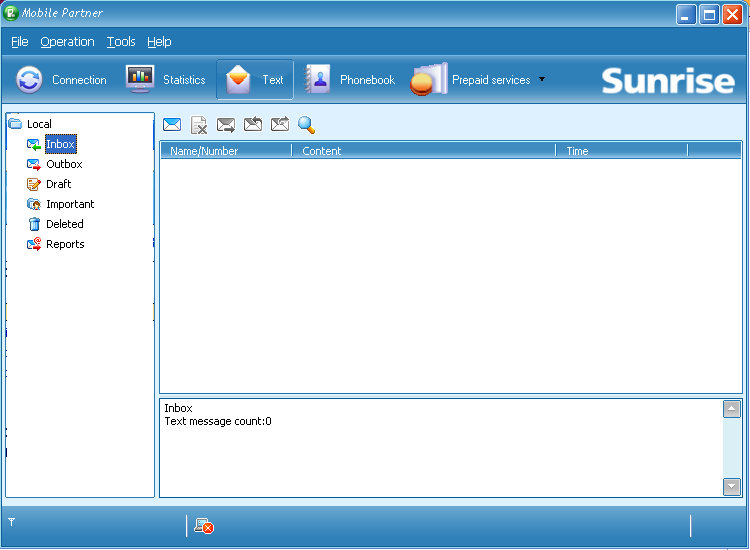
Task: Select the Text messaging tab
Action: click(255, 80)
